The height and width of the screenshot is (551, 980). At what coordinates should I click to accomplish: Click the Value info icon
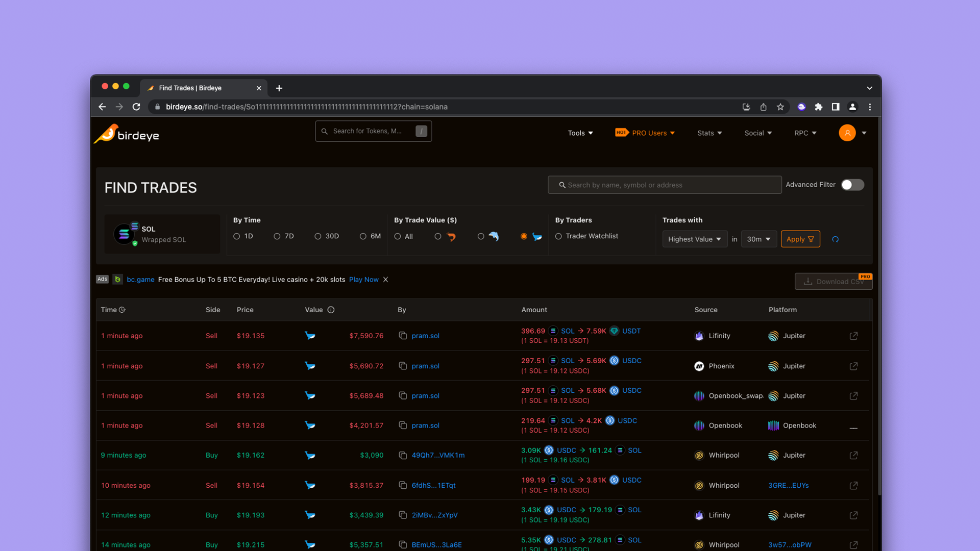click(331, 310)
